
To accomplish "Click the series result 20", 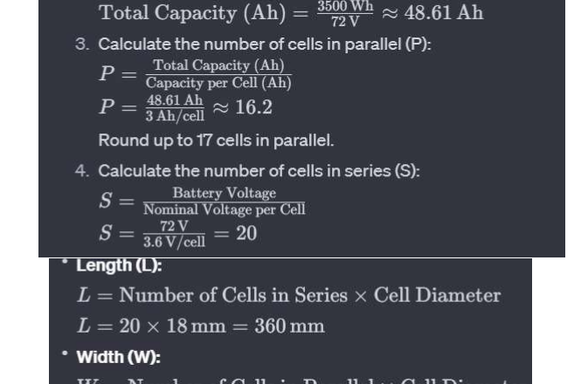I will [246, 234].
